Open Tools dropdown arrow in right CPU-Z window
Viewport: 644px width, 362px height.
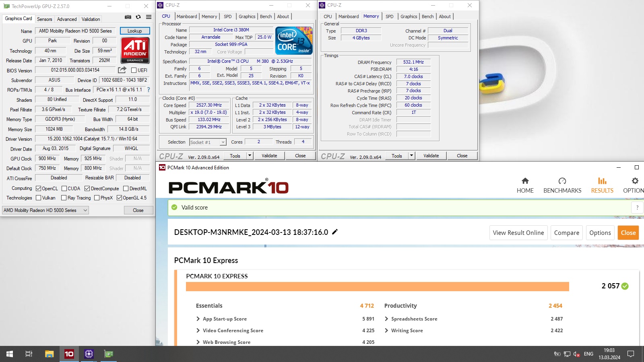click(x=411, y=156)
